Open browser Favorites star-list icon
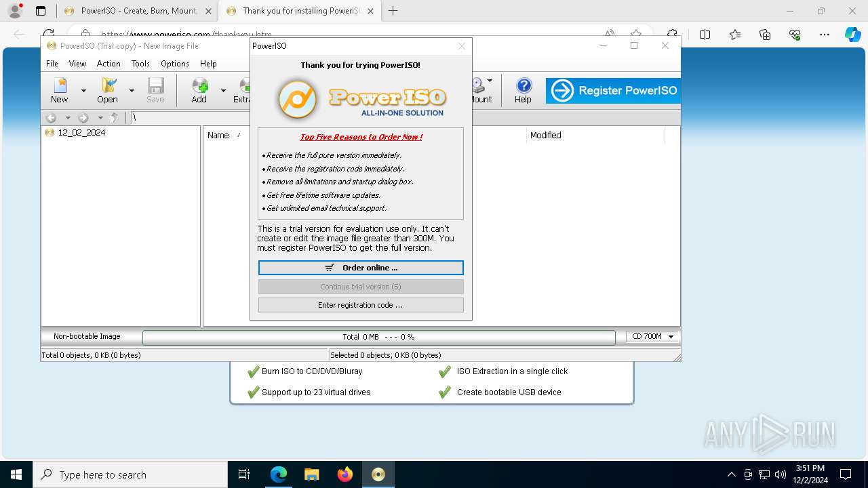The height and width of the screenshot is (488, 868). point(735,35)
